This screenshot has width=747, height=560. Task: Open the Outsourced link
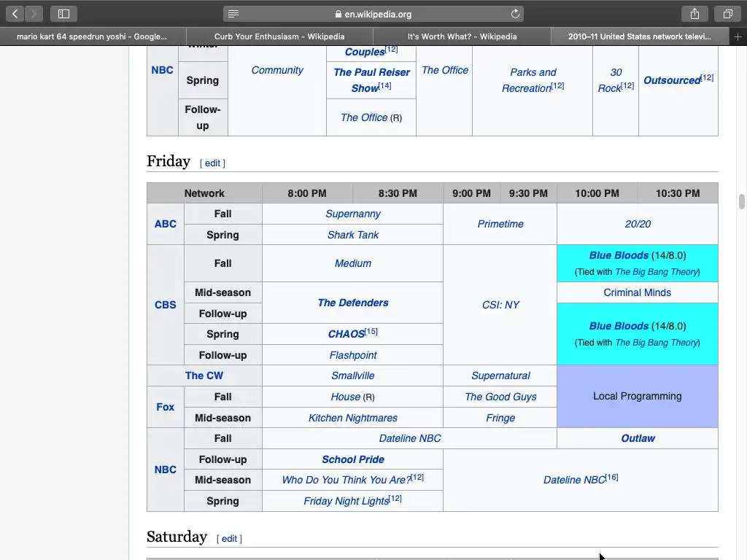(672, 80)
